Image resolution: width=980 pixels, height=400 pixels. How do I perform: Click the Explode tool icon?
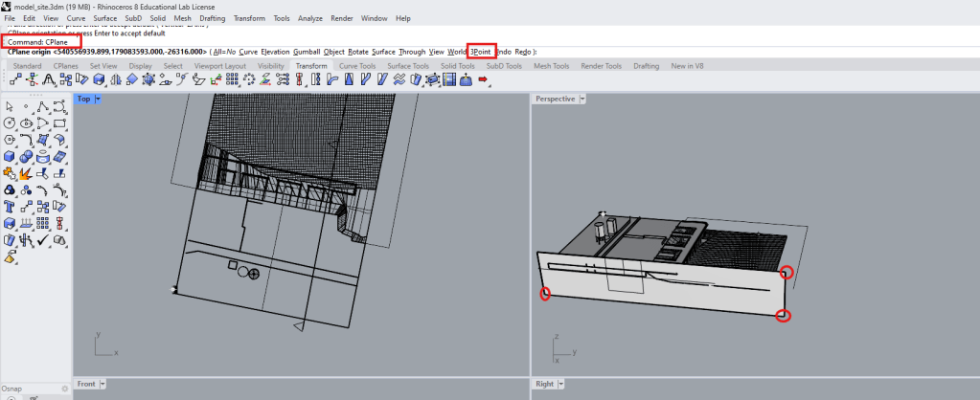tap(26, 173)
